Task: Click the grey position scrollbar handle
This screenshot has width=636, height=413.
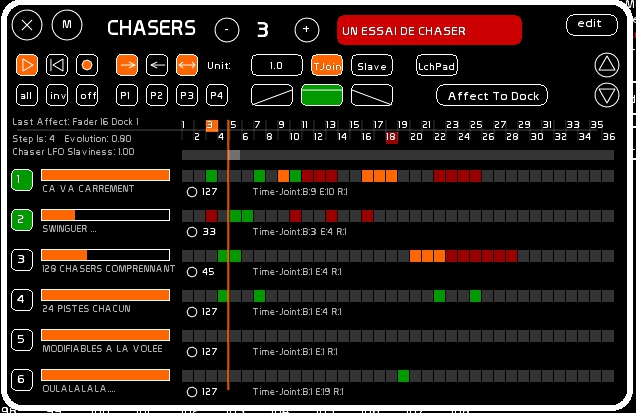Action: pos(234,155)
